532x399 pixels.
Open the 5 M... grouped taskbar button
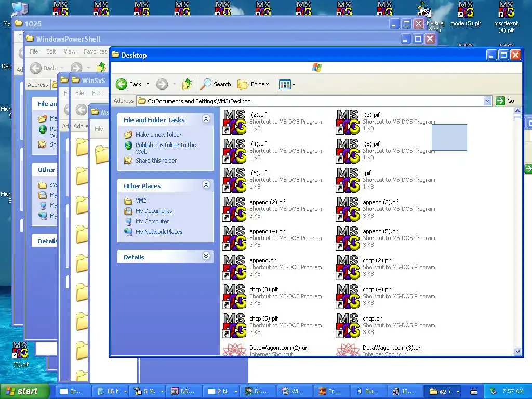pyautogui.click(x=148, y=391)
